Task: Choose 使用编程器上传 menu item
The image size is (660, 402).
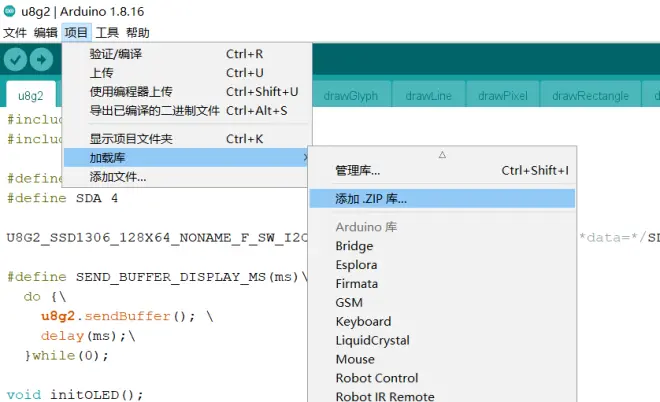Action: click(187, 92)
